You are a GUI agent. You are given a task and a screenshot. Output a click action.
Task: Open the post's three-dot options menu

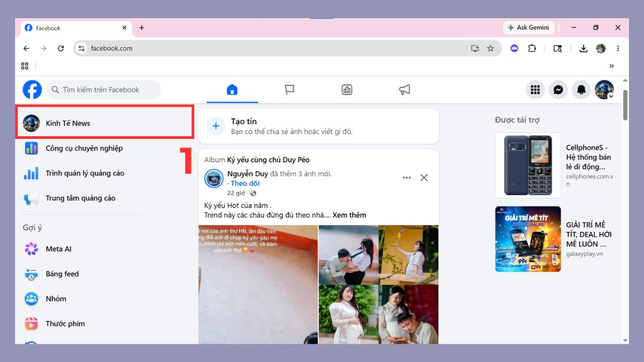(x=406, y=178)
